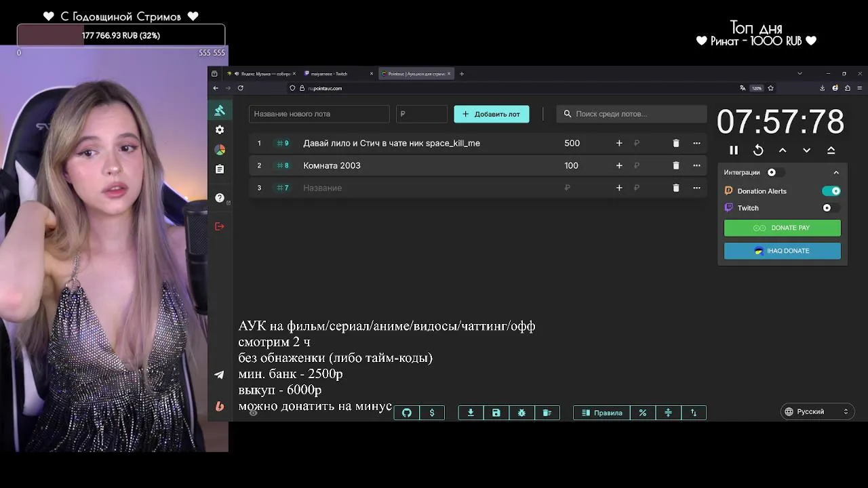Bookmark this page with the star
This screenshot has width=868, height=488.
[x=770, y=88]
